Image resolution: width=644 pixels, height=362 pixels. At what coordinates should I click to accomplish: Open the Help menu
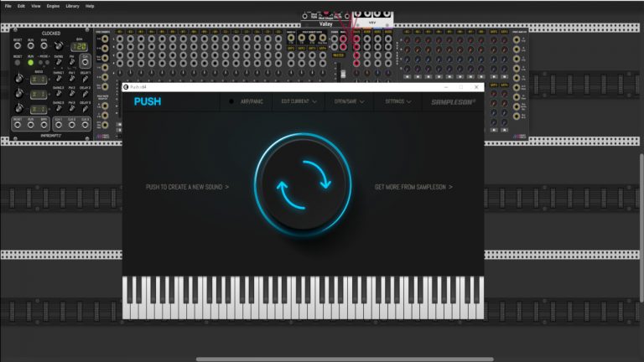tap(90, 6)
